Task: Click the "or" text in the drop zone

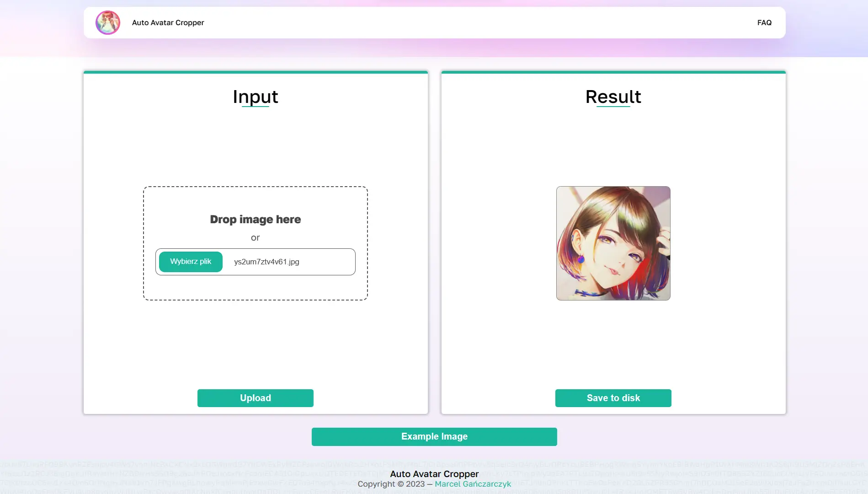Action: (x=255, y=237)
